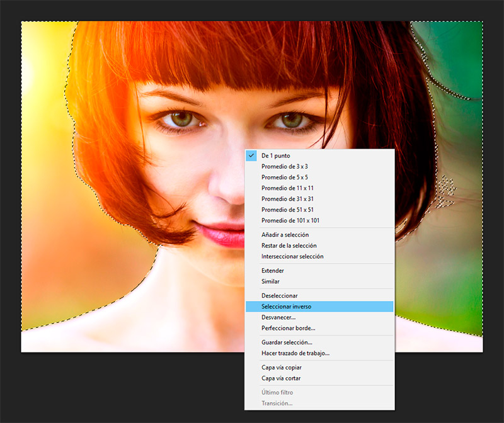Select the checked 'De 1 punto' sample option
This screenshot has width=504, height=423.
pos(276,155)
